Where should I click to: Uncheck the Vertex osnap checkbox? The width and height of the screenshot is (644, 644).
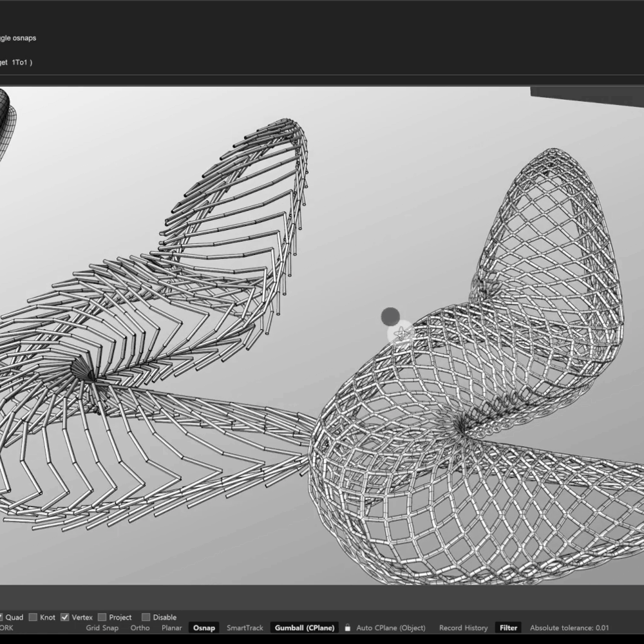click(65, 617)
